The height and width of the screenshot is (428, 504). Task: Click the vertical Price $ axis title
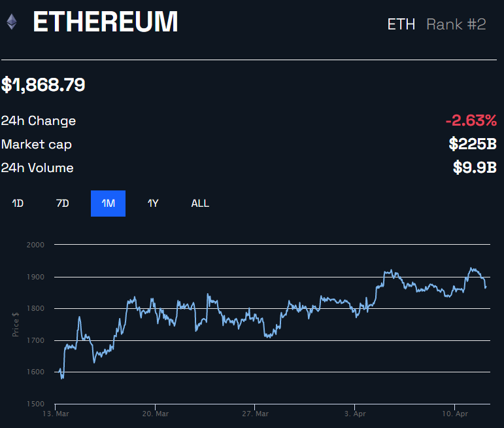tap(15, 324)
